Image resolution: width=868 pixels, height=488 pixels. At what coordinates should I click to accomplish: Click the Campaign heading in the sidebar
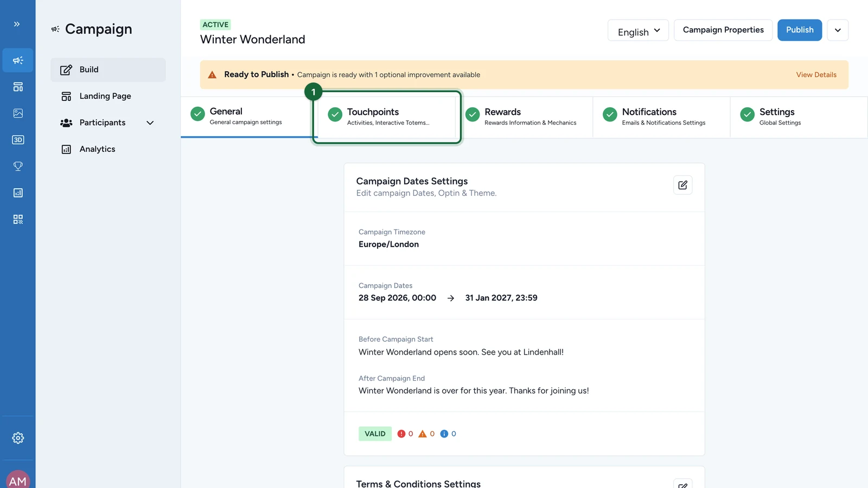pos(98,29)
